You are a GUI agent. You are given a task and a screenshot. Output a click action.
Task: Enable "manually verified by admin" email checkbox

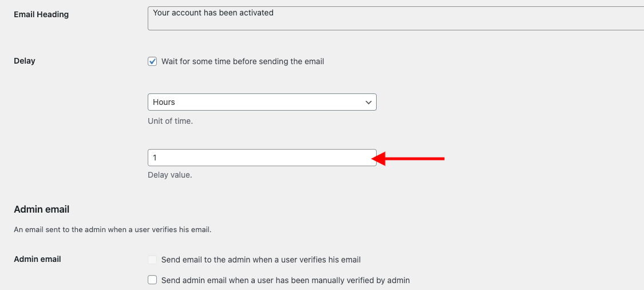152,280
